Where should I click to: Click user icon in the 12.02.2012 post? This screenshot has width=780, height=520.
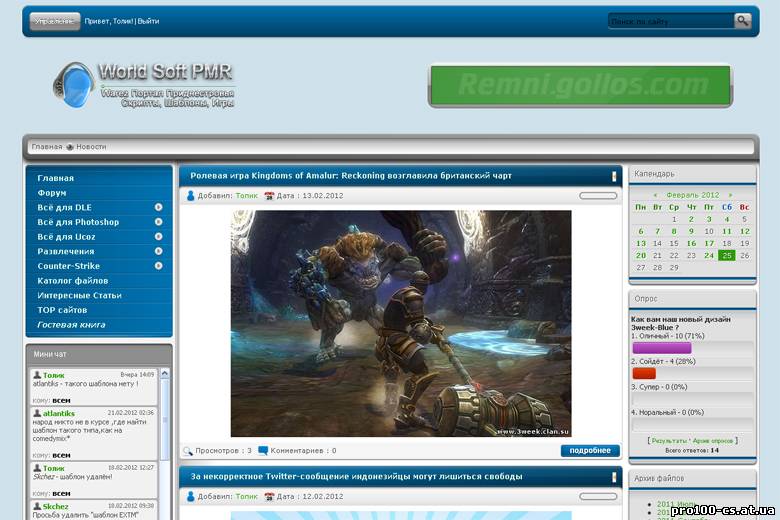[191, 496]
